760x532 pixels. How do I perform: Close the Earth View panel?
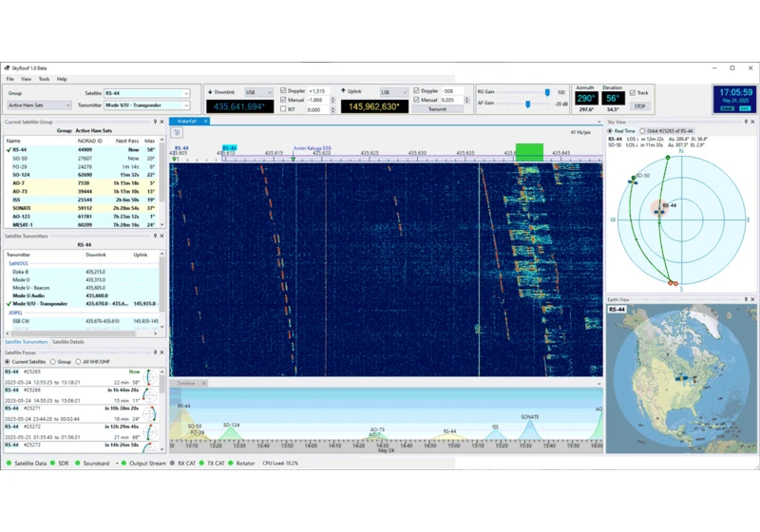pos(752,299)
